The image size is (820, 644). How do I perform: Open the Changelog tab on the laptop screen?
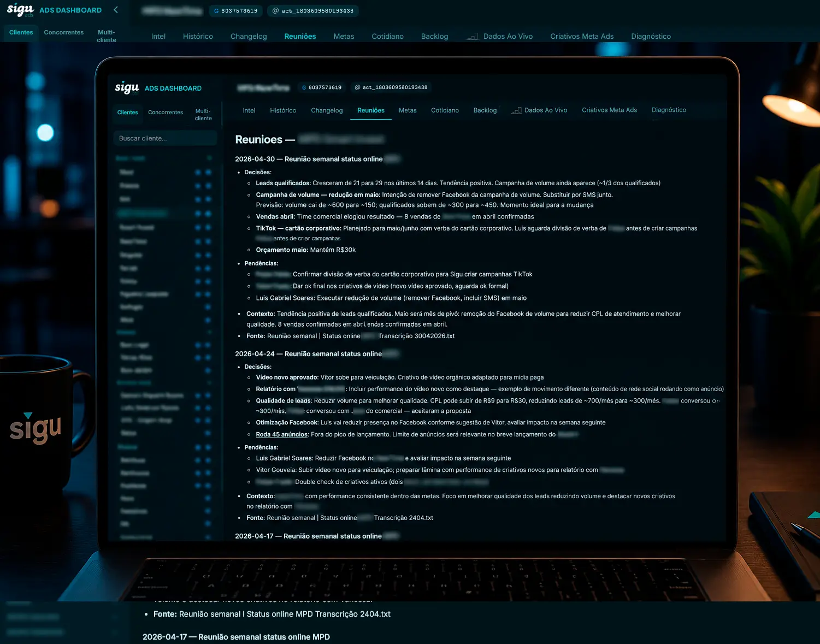coord(327,110)
